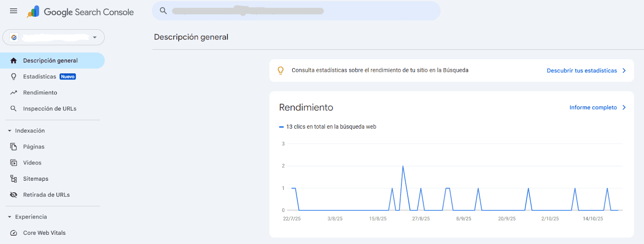Click Descubrir tus estadísticas link
Screen dimensions: 644x244
582,71
